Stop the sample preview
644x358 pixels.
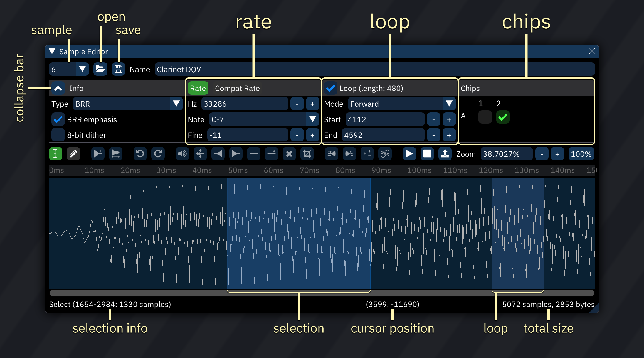point(427,154)
